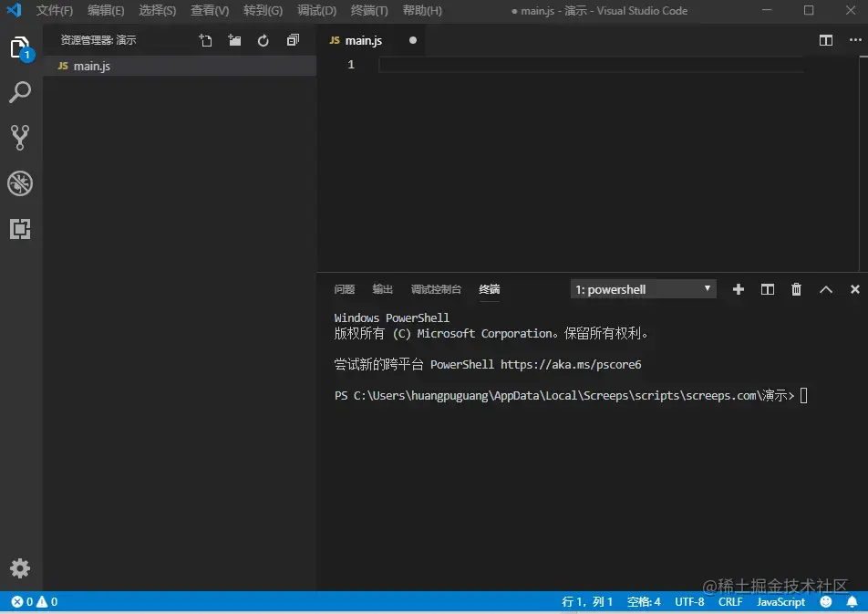
Task: Switch to the 终端 panel tab
Action: (490, 289)
